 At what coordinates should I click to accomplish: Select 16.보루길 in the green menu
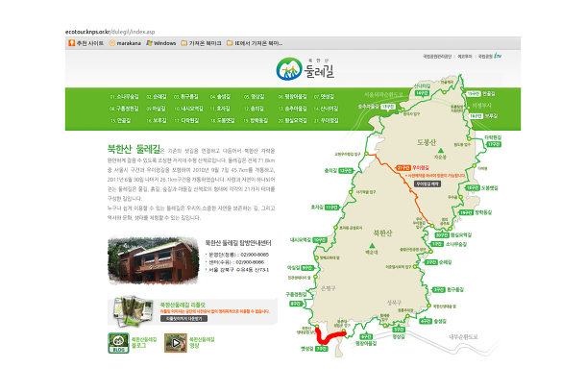(x=157, y=121)
